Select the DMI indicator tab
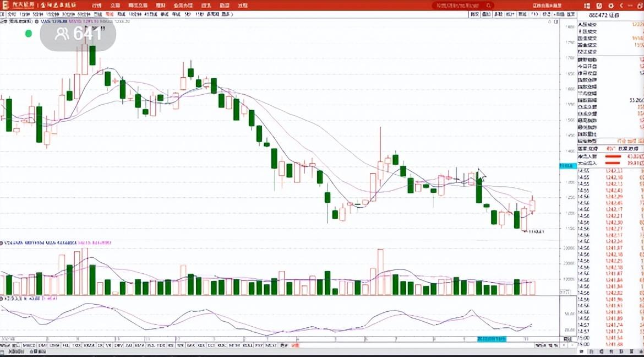Image resolution: width=644 pixels, height=357 pixels. [x=42, y=345]
